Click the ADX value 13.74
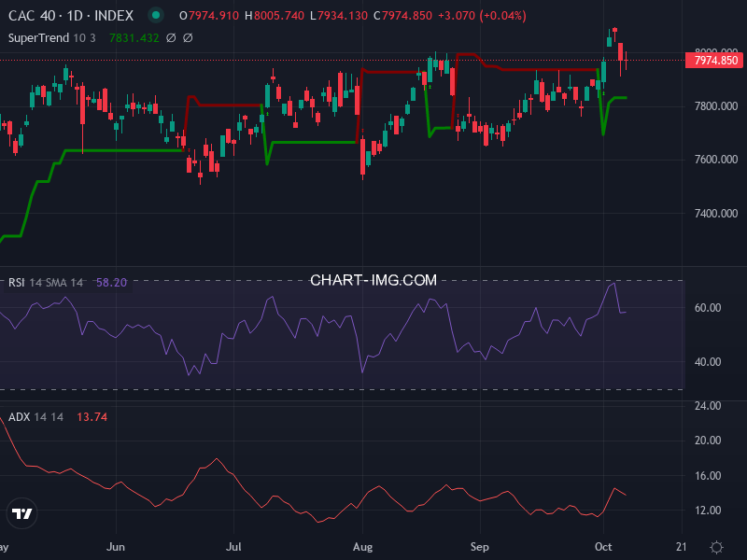The image size is (747, 560). point(92,417)
